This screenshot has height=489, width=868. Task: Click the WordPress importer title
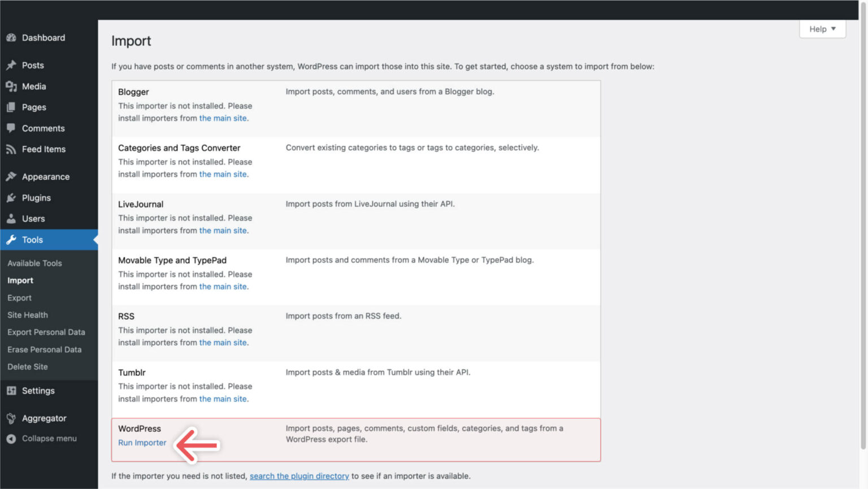(140, 429)
